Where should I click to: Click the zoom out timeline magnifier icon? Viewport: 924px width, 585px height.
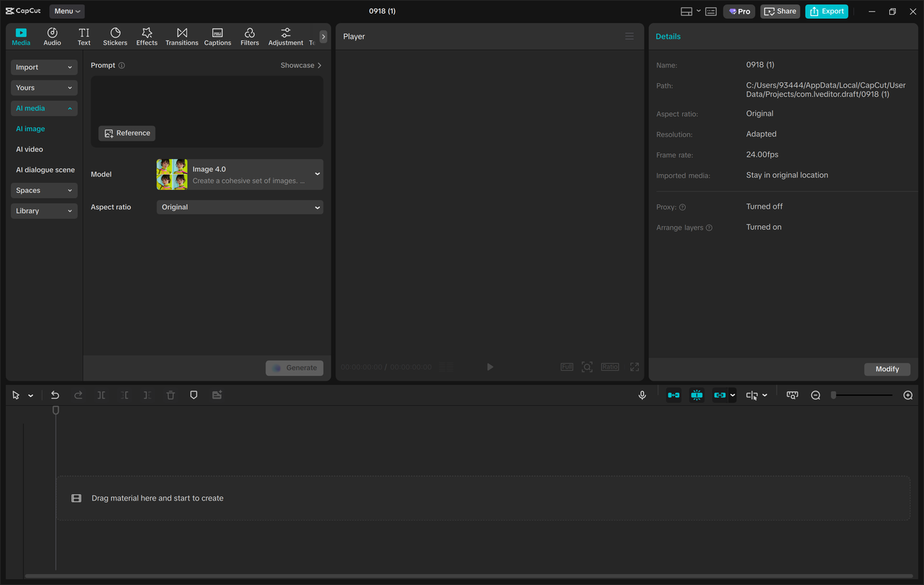point(816,395)
